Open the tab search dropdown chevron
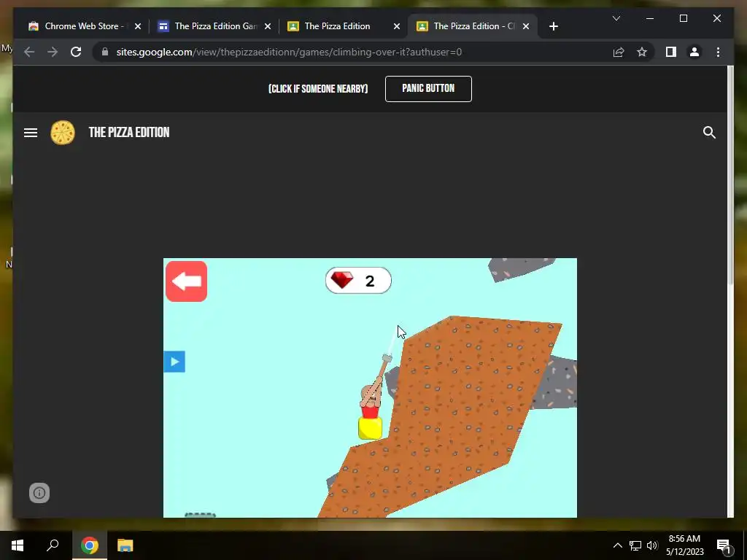Screen dimensions: 747x560 point(616,18)
